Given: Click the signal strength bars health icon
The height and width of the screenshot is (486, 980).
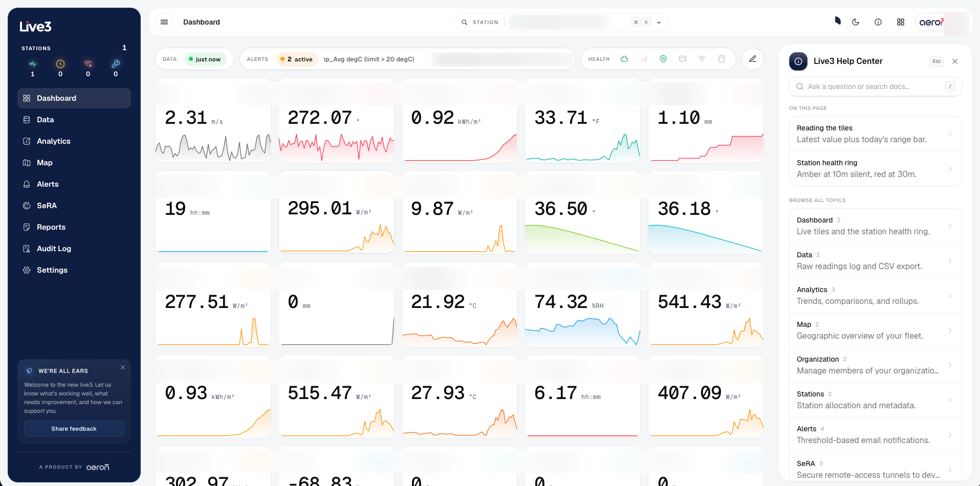Looking at the screenshot, I should (644, 59).
